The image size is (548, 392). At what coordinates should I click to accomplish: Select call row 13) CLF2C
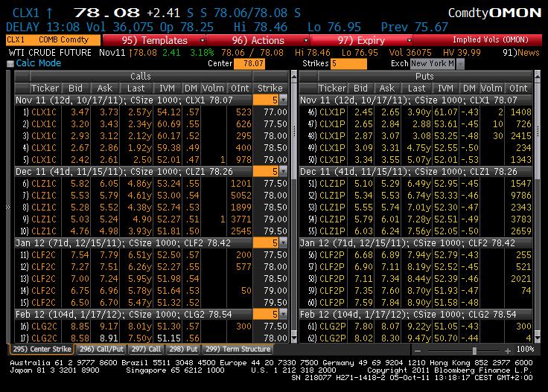tap(152, 278)
